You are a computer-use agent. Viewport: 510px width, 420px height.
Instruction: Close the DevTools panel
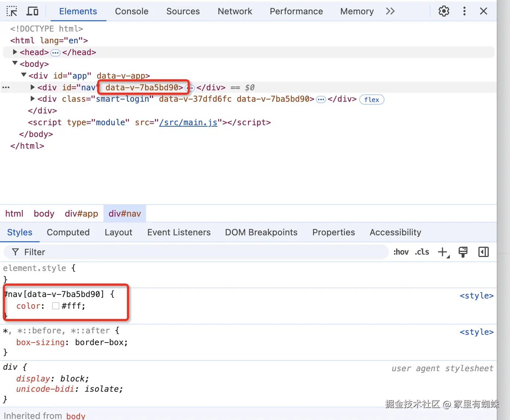(x=484, y=11)
